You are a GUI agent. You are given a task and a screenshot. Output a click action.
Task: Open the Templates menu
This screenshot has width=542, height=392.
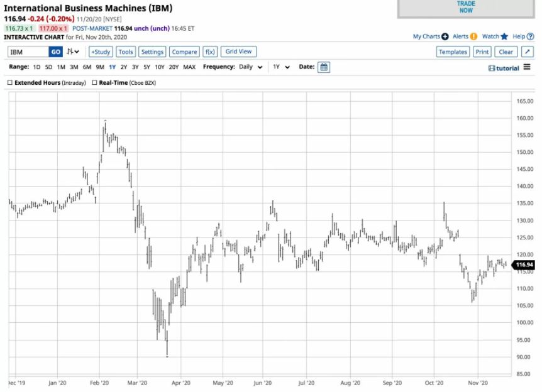coord(453,52)
